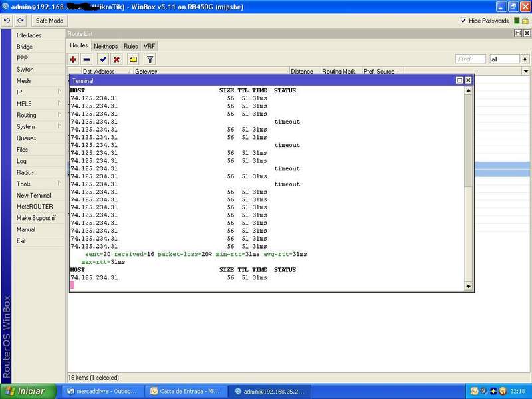
Task: Disable the route using the red X icon
Action: [117, 59]
